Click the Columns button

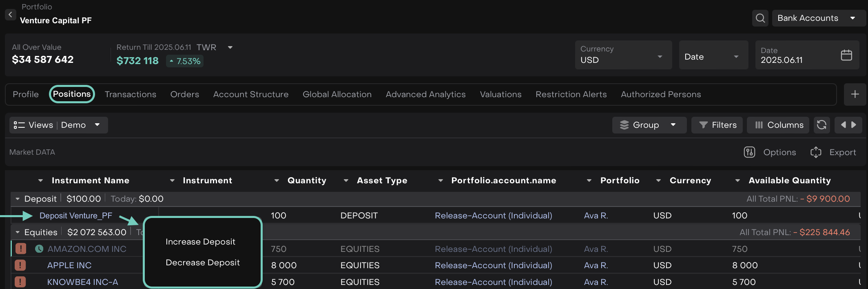tap(779, 125)
